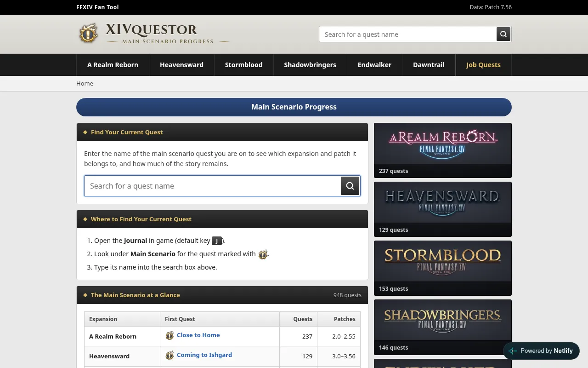Open the Dawntrail tab

click(429, 65)
